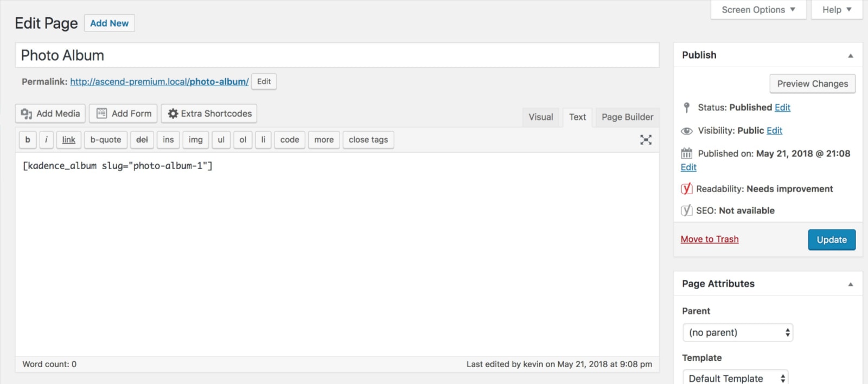This screenshot has width=868, height=384.
Task: Open the photo-album permalink URL
Action: (x=159, y=82)
